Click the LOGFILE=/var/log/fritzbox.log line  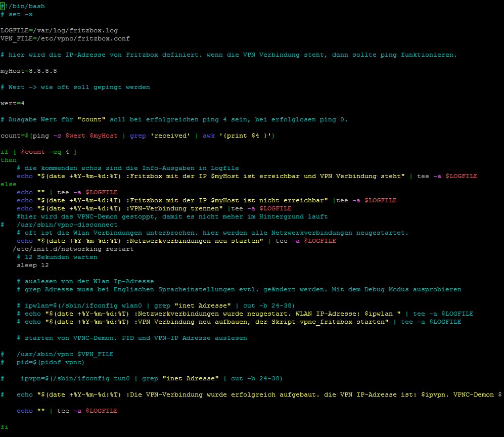[x=59, y=30]
